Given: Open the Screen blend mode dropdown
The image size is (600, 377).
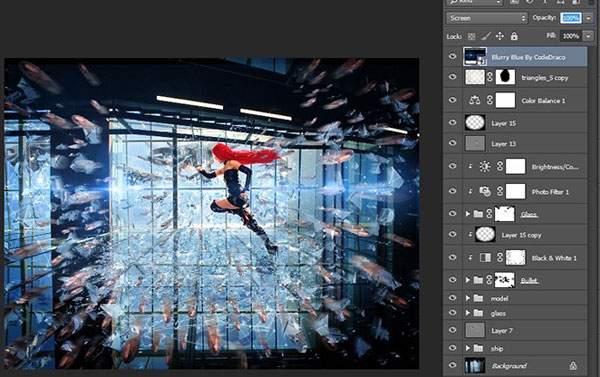Looking at the screenshot, I should (x=487, y=18).
